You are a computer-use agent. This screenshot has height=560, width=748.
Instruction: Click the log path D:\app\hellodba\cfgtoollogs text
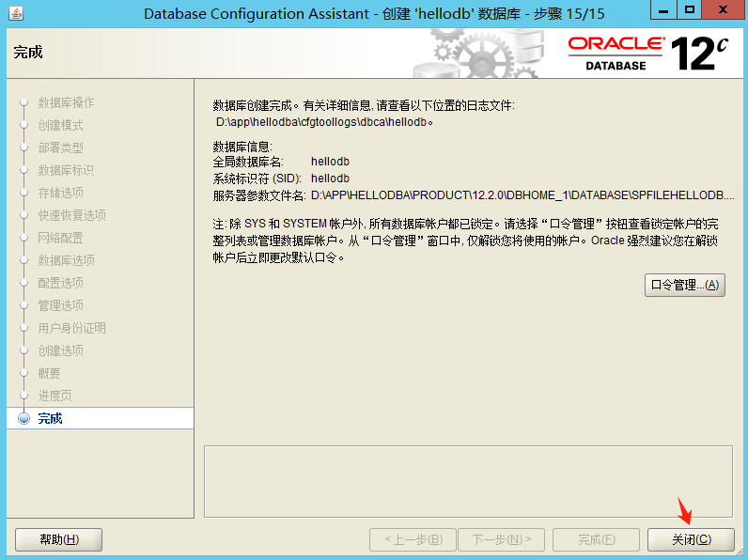[324, 122]
